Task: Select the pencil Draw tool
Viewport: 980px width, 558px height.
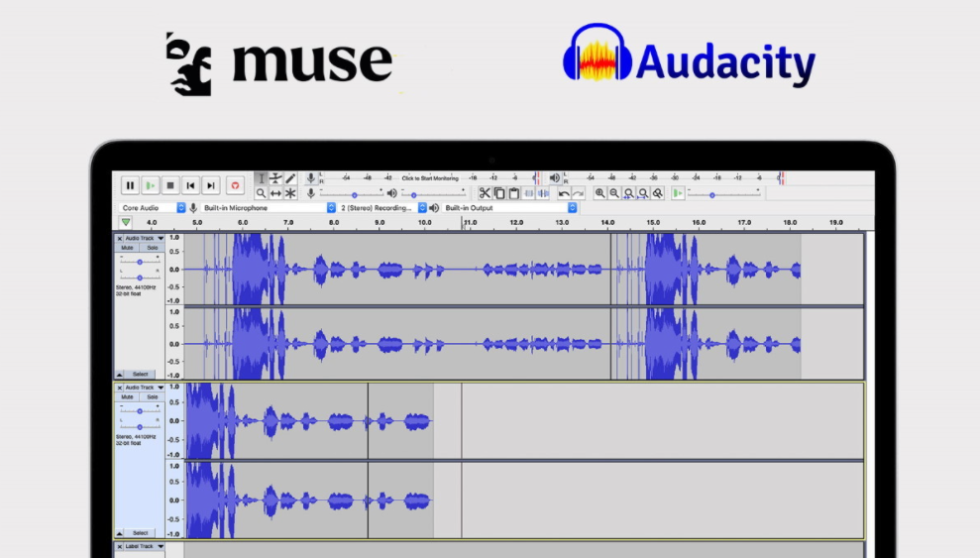Action: (290, 178)
